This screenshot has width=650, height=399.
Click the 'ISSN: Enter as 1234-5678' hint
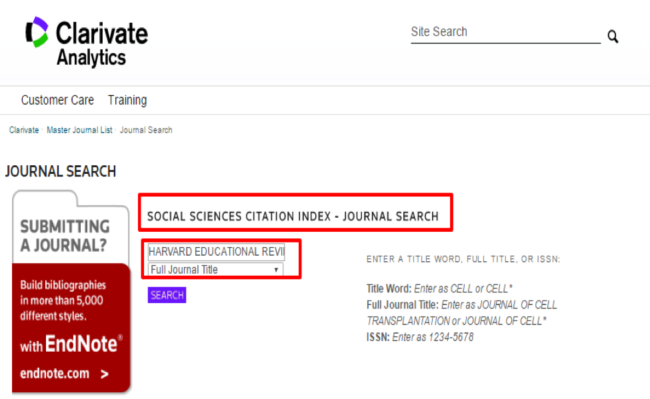click(420, 337)
